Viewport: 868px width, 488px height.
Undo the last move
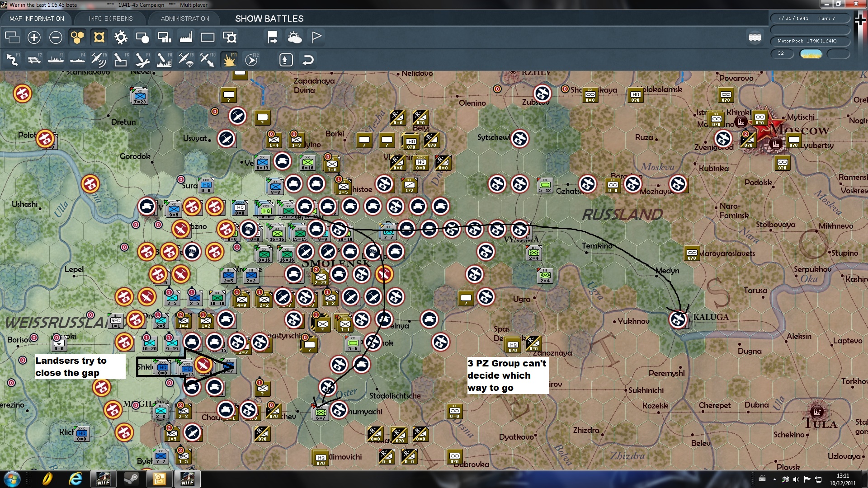point(308,60)
